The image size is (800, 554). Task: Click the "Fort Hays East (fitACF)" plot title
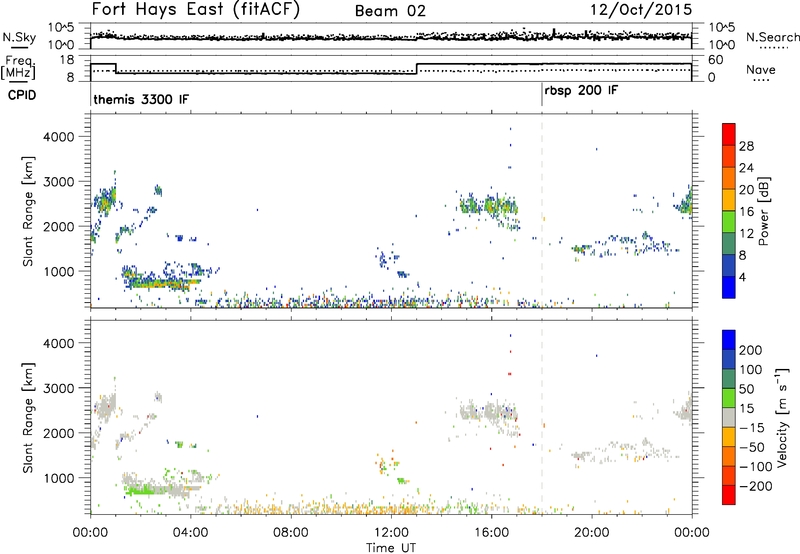196,9
